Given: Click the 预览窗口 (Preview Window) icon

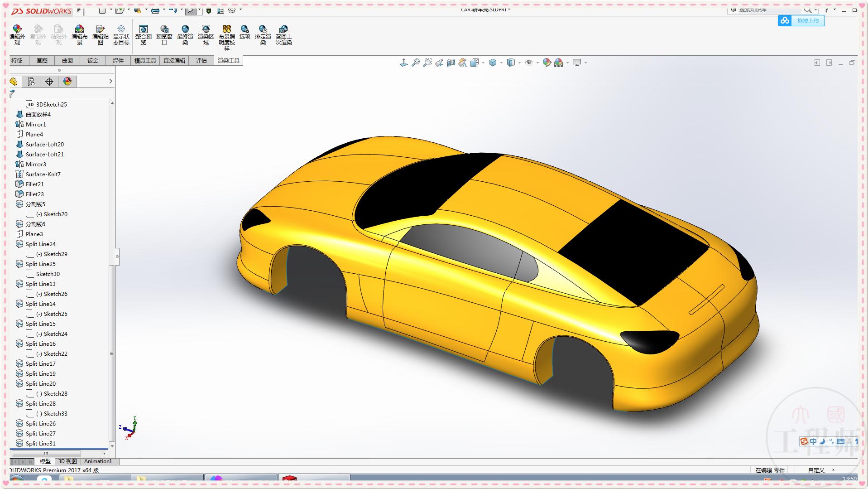Looking at the screenshot, I should (164, 35).
